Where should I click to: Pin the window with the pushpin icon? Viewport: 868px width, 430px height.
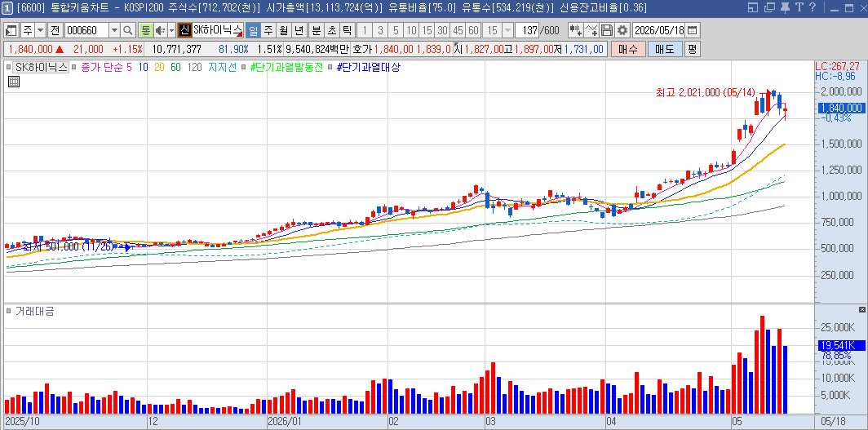(x=785, y=7)
